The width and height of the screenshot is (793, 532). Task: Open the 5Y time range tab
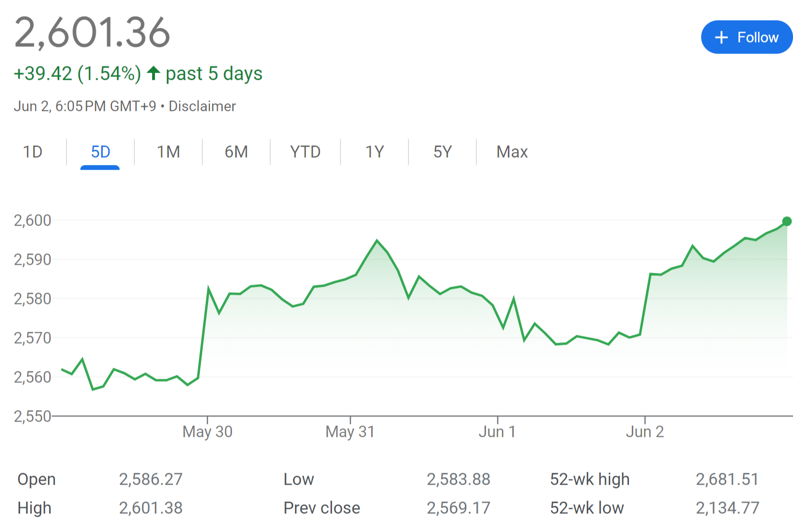(442, 152)
